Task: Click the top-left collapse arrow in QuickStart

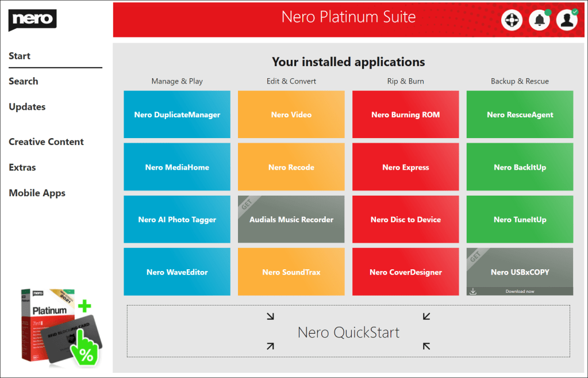Action: click(x=271, y=316)
